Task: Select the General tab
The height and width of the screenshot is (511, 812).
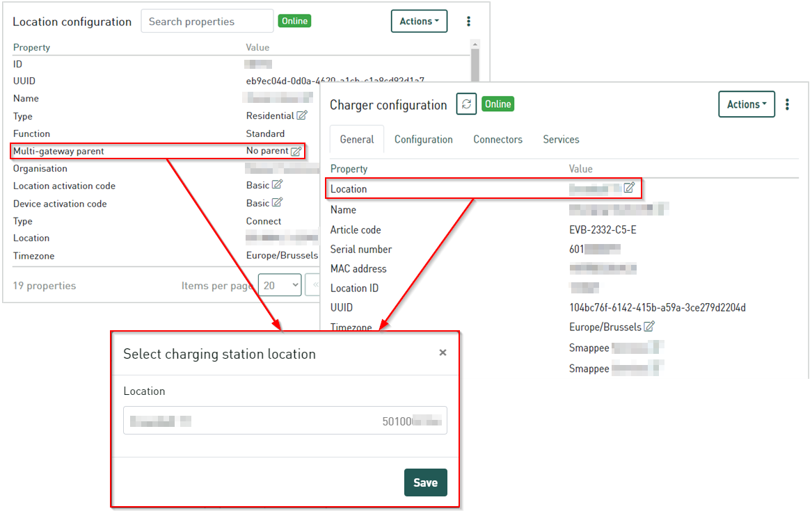Action: point(357,139)
